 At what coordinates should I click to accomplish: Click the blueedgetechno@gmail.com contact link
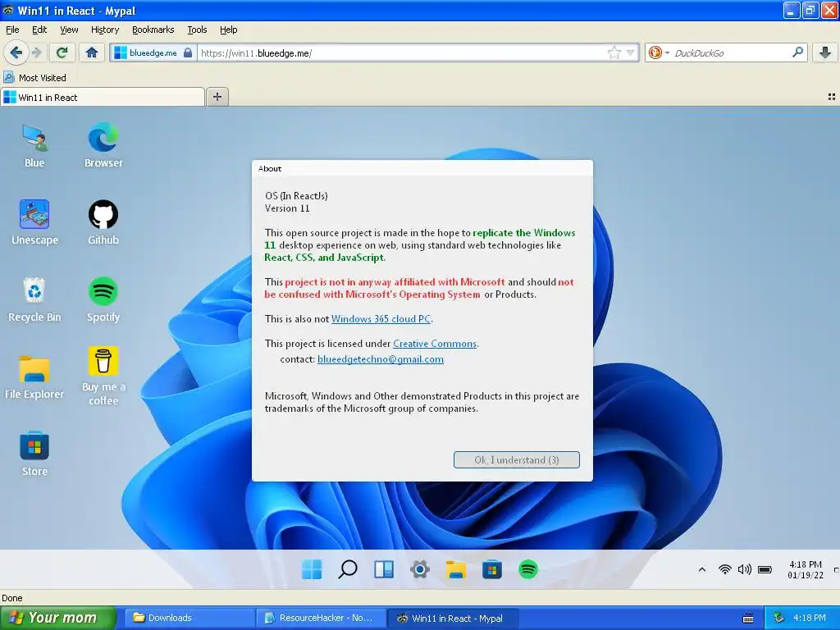click(x=381, y=359)
